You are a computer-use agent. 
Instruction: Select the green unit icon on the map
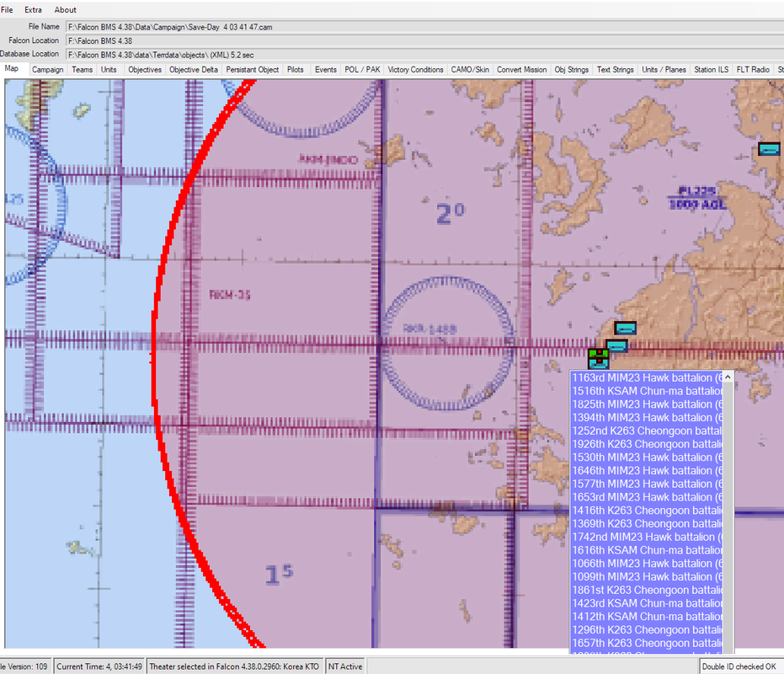(x=599, y=354)
